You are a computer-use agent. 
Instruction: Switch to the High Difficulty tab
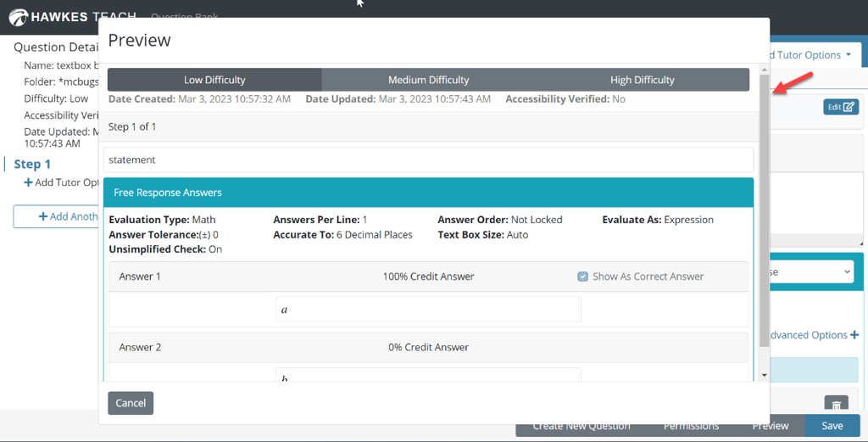point(642,80)
